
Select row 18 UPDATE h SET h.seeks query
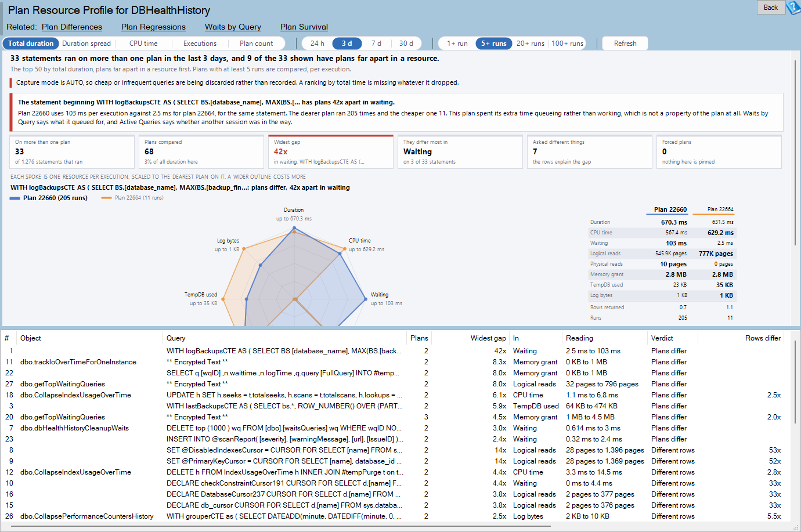click(x=395, y=395)
